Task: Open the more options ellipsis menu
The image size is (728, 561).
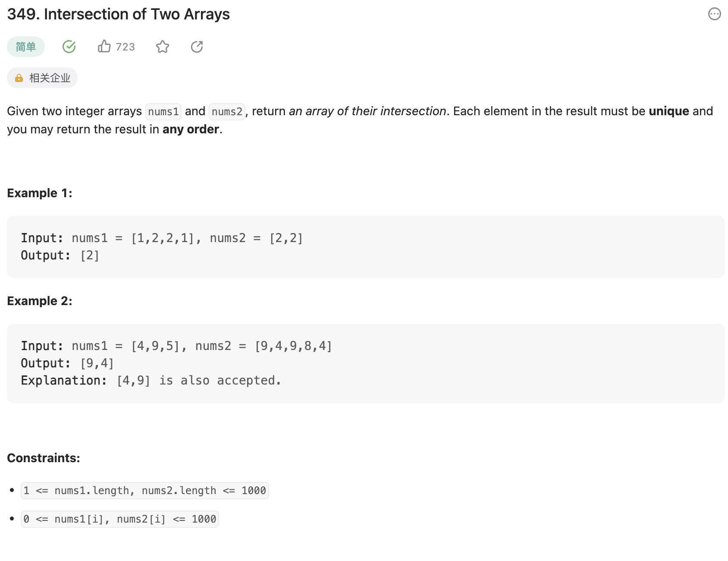Action: pos(714,14)
